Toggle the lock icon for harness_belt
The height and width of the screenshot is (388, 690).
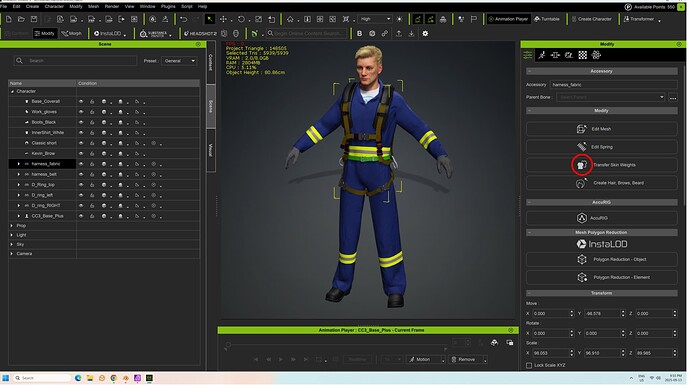tap(92, 175)
